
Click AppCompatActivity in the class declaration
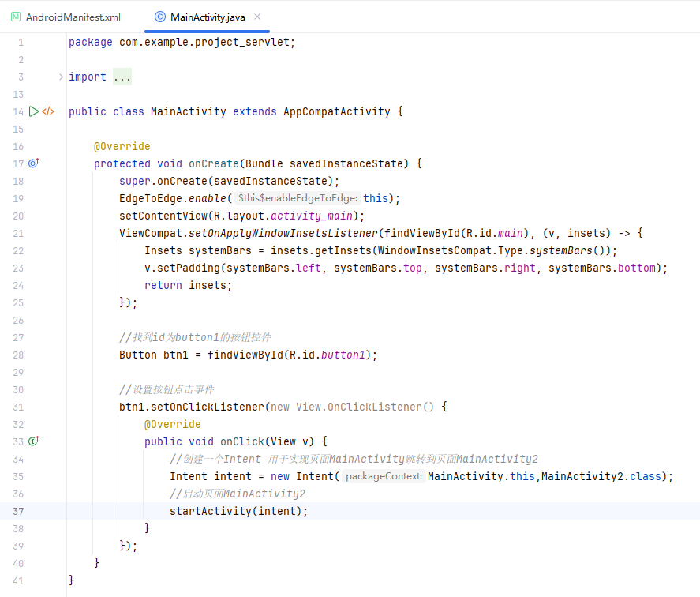[337, 111]
